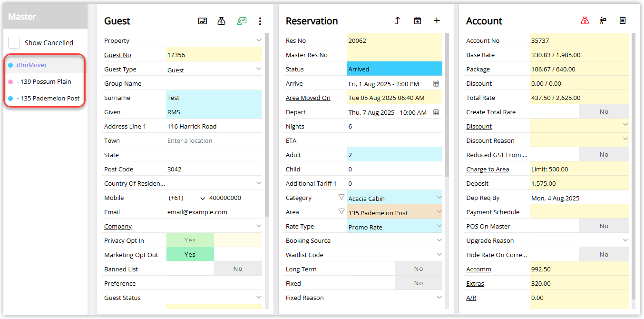
Task: Click the Address Line 1 field
Action: (214, 126)
